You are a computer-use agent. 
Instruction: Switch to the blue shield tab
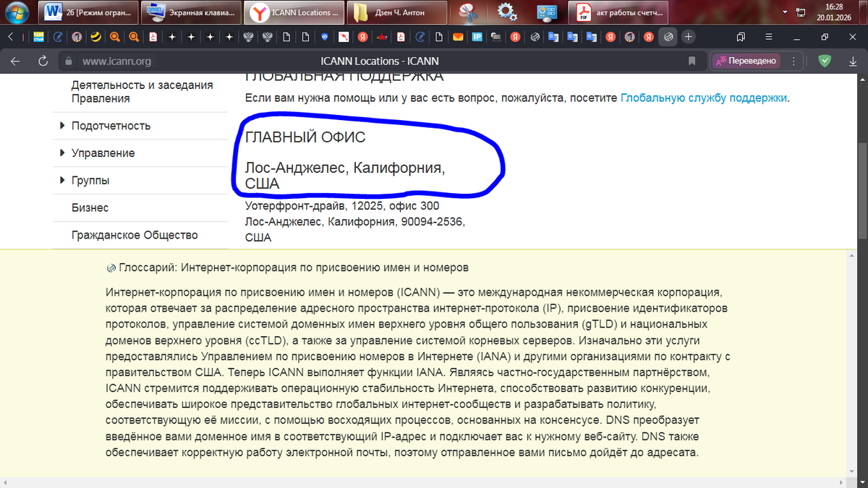324,37
